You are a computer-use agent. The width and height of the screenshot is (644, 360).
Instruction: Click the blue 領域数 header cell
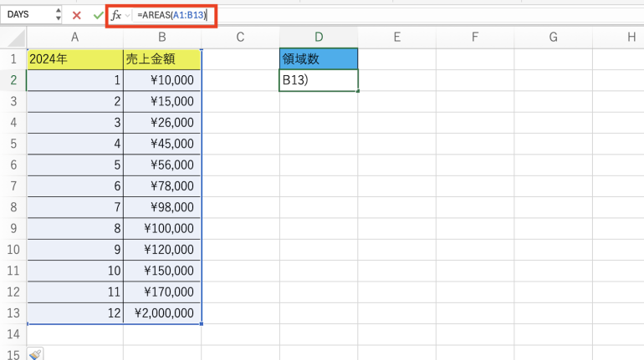(x=319, y=59)
